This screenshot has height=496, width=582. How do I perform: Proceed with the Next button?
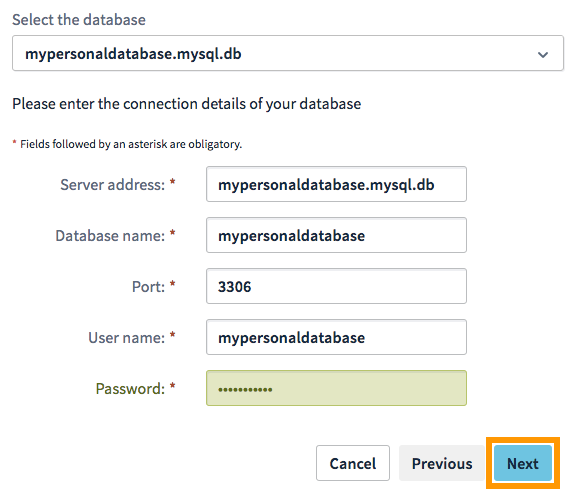523,463
